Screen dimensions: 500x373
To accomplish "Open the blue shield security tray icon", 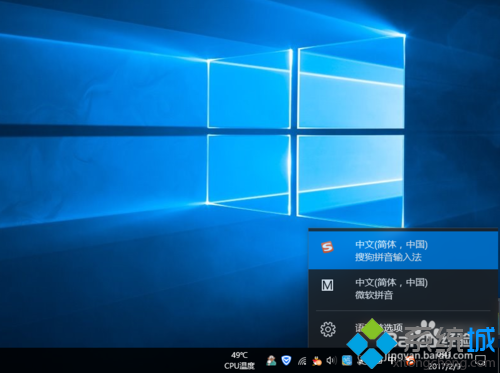I will [x=286, y=360].
